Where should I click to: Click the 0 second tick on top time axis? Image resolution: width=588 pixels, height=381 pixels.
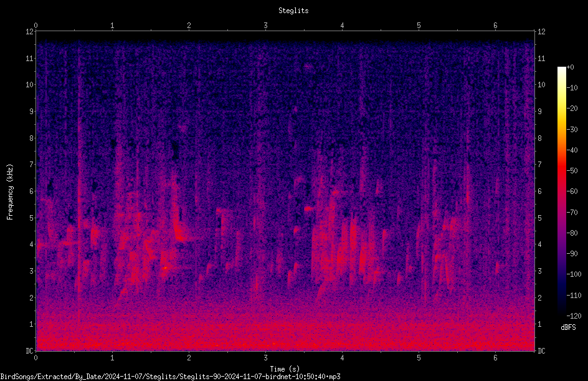tap(36, 26)
